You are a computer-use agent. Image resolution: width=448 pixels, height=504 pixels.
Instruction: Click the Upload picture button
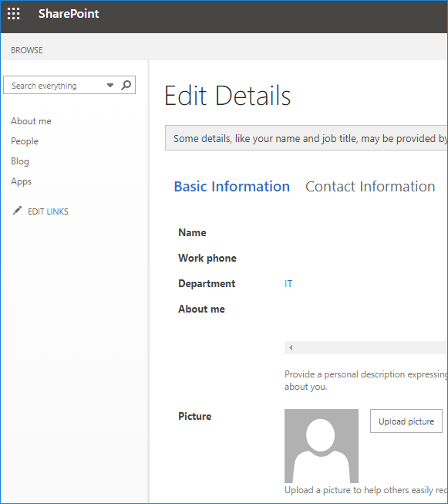(x=406, y=421)
